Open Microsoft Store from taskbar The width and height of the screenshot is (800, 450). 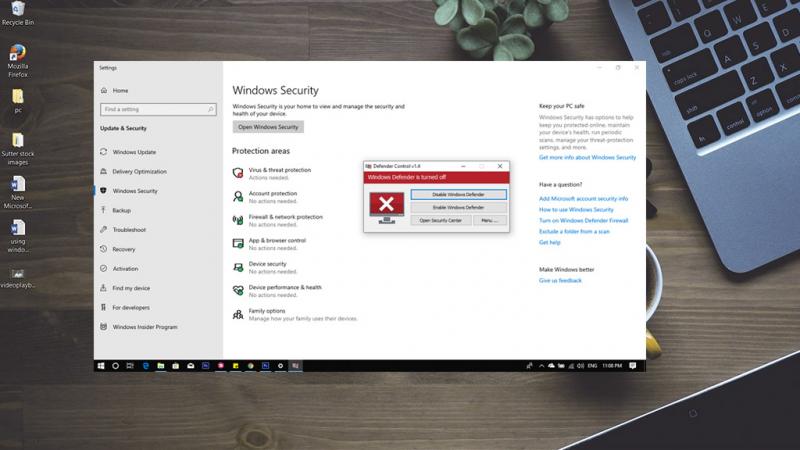tap(176, 366)
